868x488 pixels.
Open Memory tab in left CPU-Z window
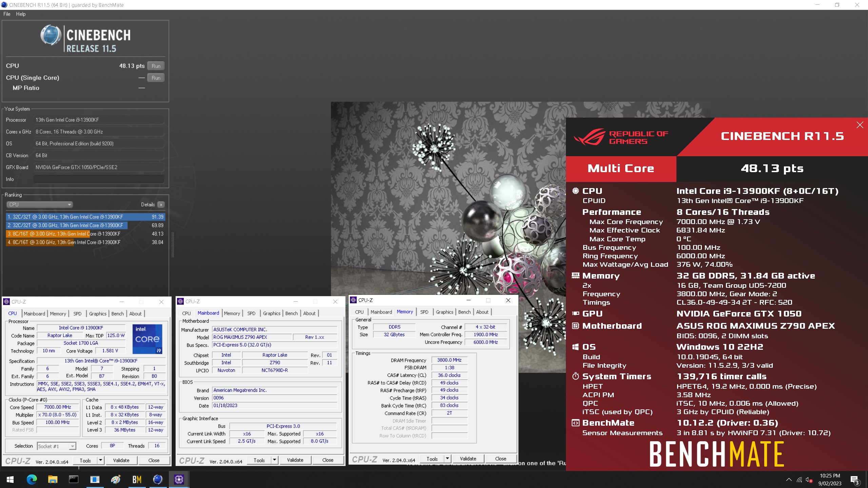[58, 313]
